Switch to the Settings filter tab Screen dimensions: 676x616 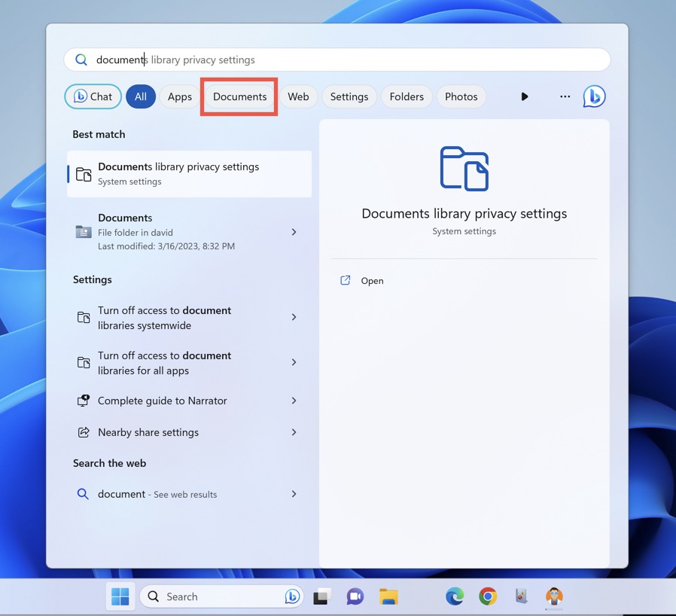pos(349,96)
